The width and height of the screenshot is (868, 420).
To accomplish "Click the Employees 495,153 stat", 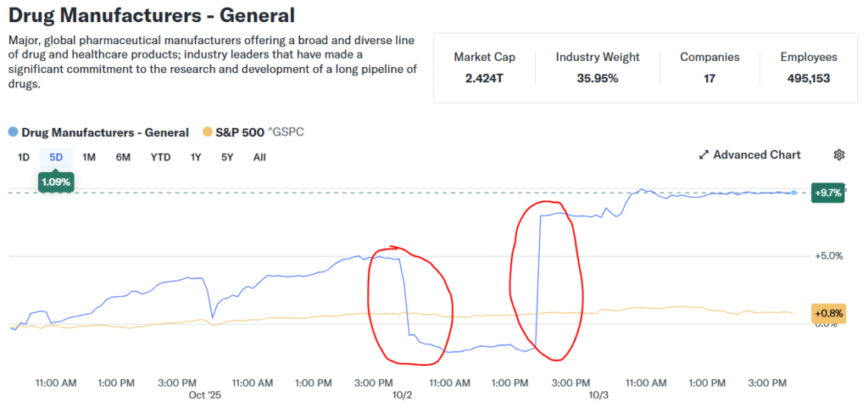I will click(x=809, y=68).
